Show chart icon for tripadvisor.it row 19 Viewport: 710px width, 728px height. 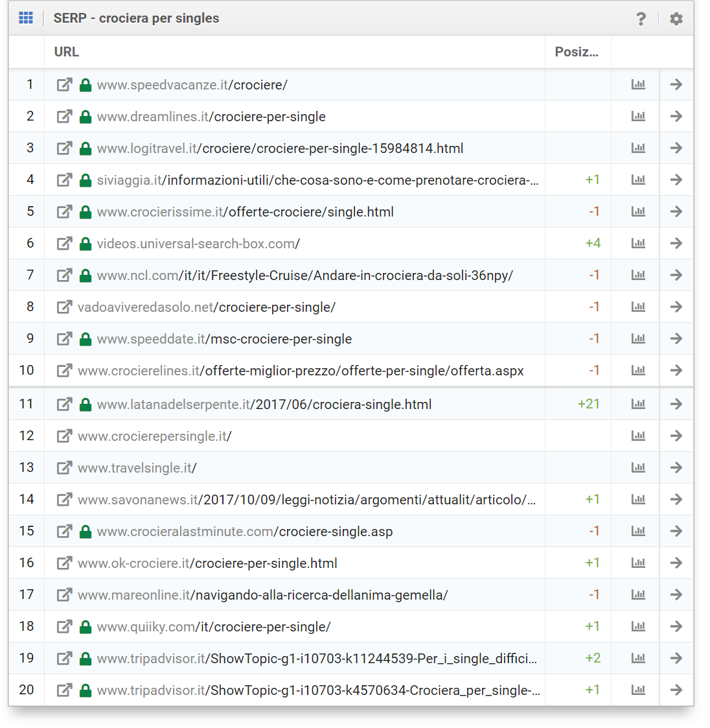[x=638, y=658]
